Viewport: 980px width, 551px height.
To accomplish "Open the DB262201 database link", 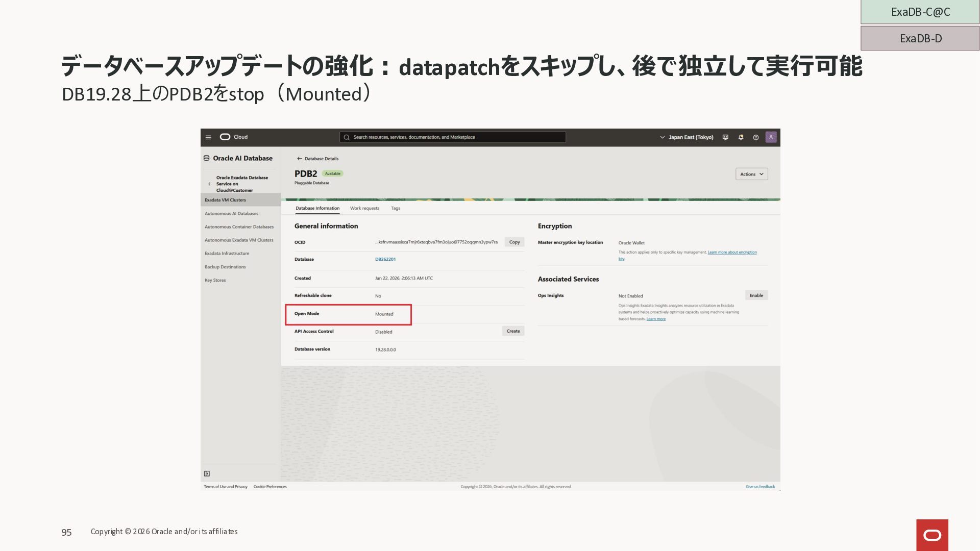I will click(x=385, y=259).
